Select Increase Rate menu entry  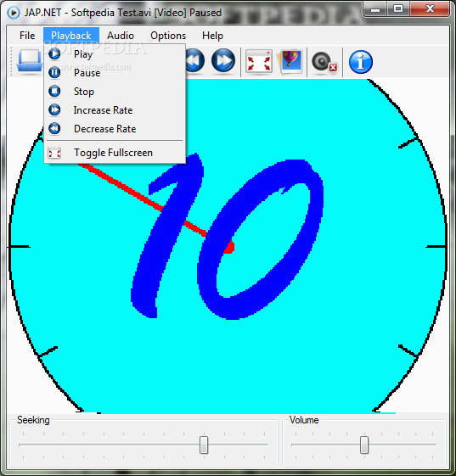(115, 110)
